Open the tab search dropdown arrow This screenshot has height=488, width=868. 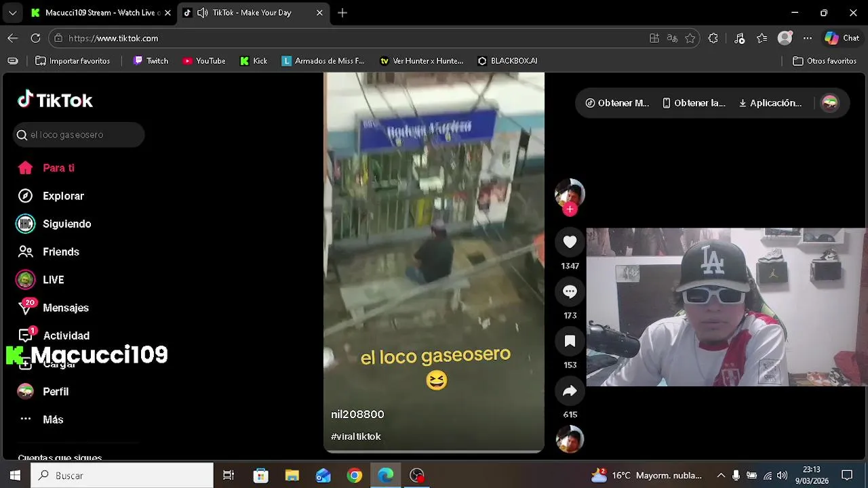click(x=12, y=13)
